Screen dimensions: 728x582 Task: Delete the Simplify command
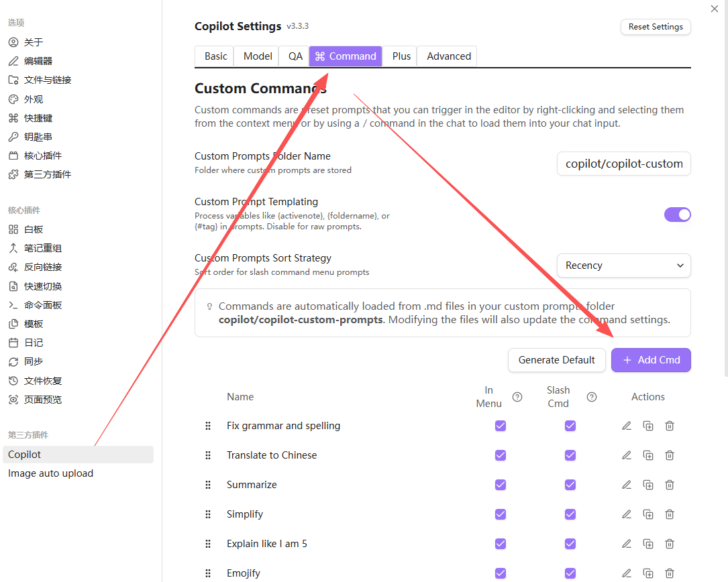[x=670, y=514]
